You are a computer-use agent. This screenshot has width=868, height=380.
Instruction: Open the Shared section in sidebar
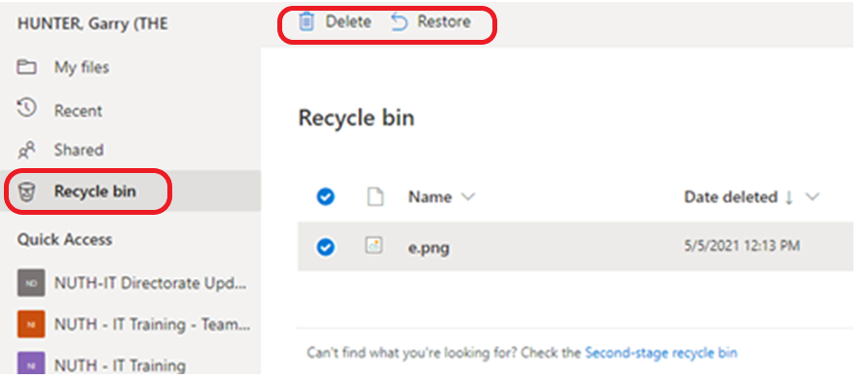(79, 150)
